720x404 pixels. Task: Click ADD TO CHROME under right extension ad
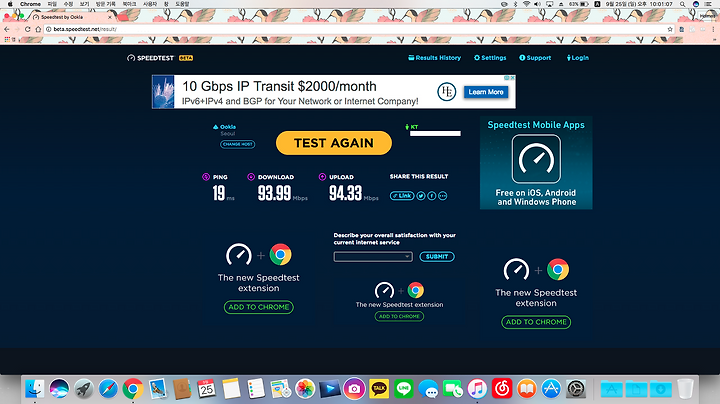click(x=536, y=322)
